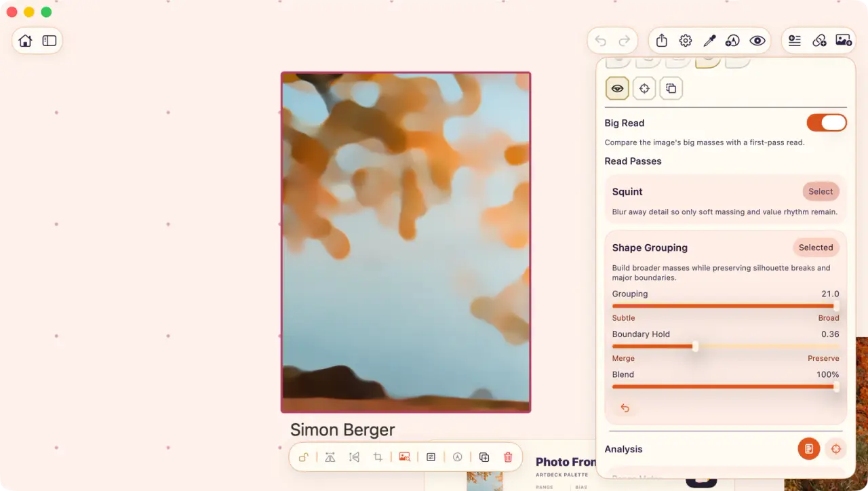Toggle the sidebar panel icon

tap(50, 41)
